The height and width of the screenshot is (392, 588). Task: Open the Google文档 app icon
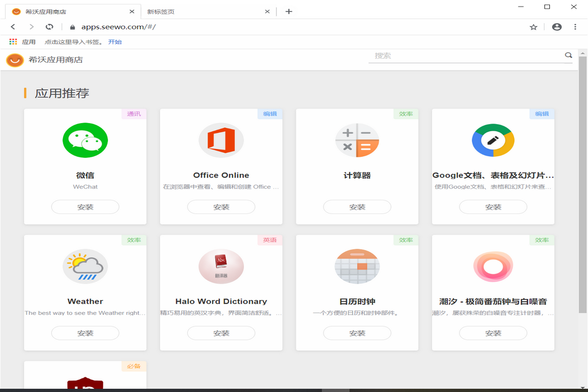(493, 140)
